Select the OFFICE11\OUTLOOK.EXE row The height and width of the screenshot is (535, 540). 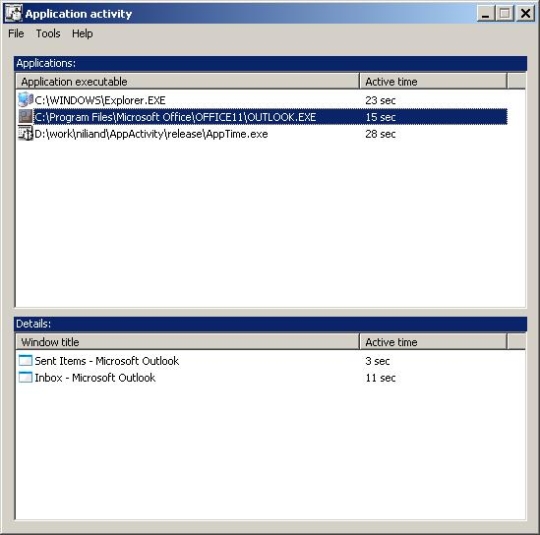[262, 117]
